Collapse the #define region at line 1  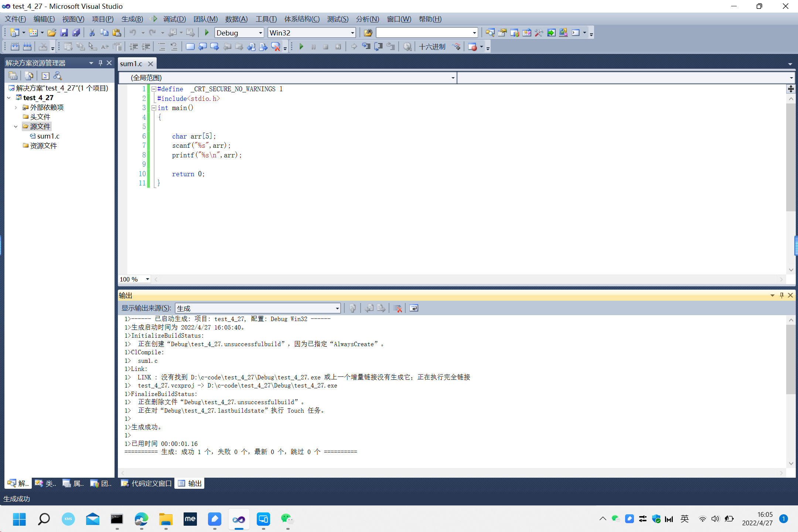pos(154,89)
